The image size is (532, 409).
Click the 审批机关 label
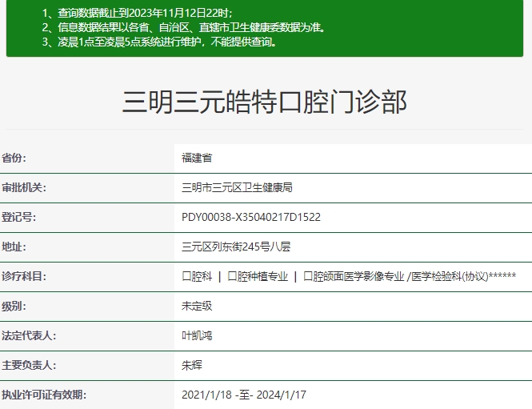click(x=24, y=187)
